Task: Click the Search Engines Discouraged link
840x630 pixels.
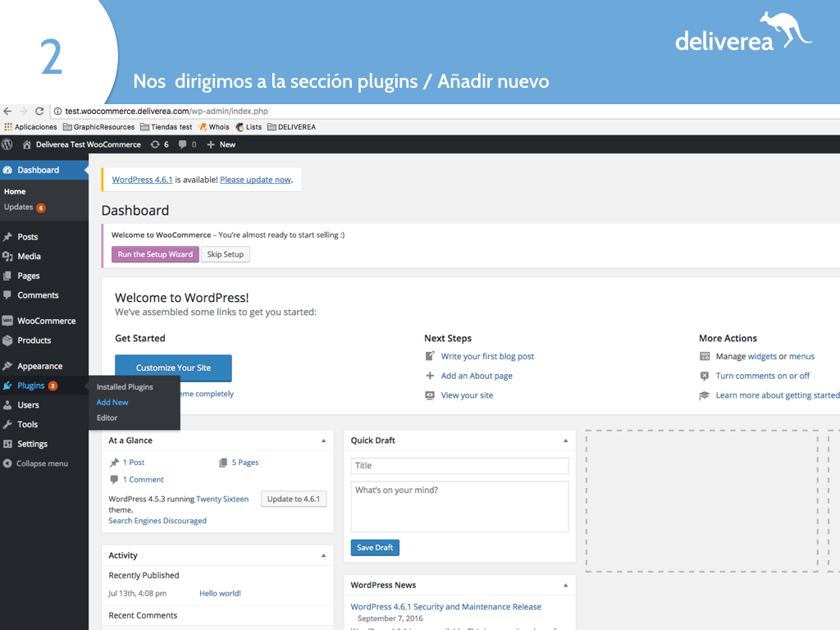Action: pyautogui.click(x=157, y=521)
